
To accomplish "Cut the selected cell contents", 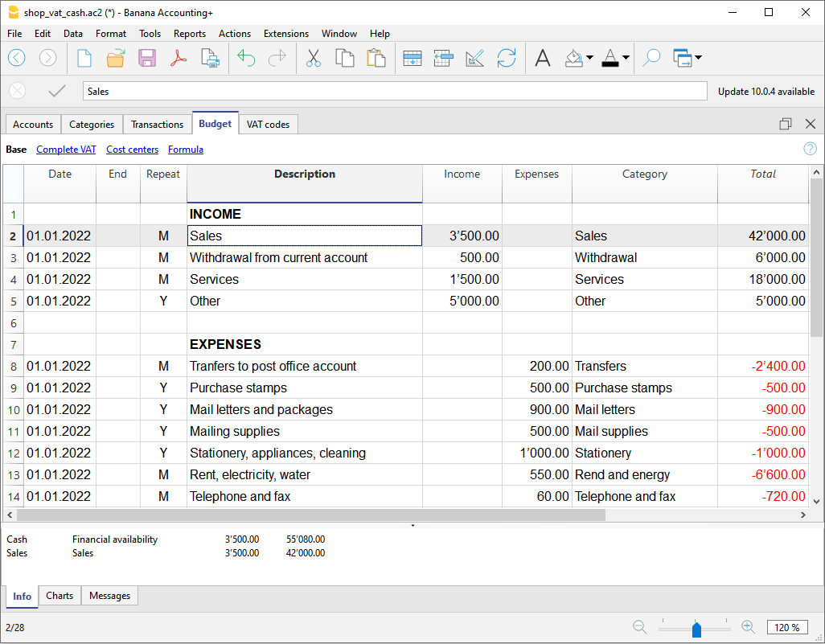I will click(313, 58).
